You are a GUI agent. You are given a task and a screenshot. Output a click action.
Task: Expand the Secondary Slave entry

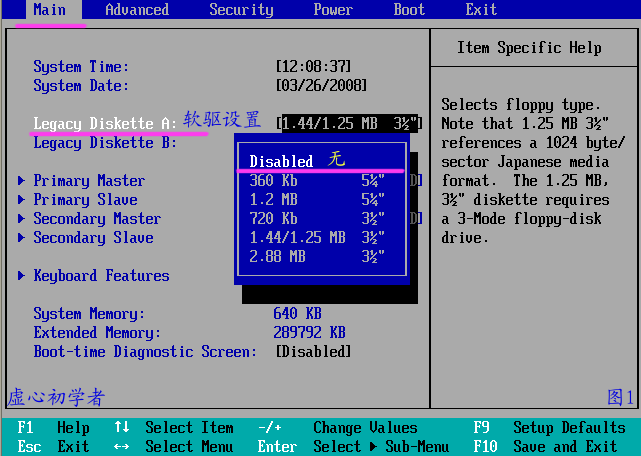pyautogui.click(x=93, y=238)
